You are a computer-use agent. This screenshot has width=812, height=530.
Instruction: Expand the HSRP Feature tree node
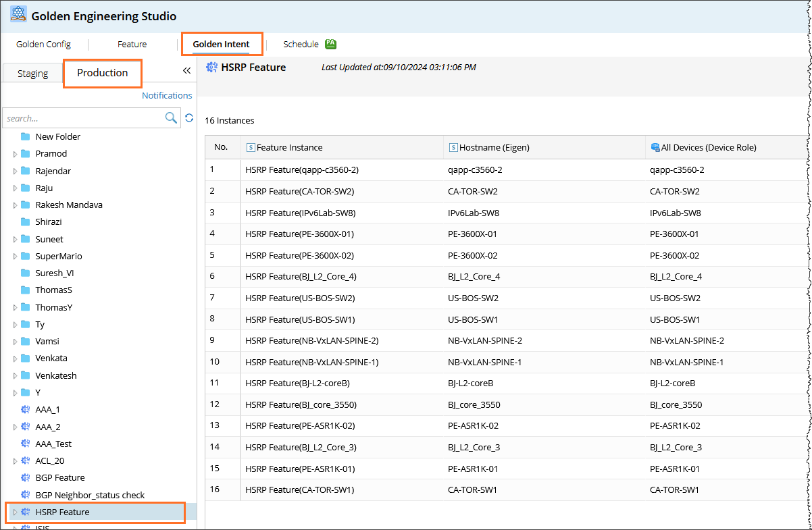15,512
